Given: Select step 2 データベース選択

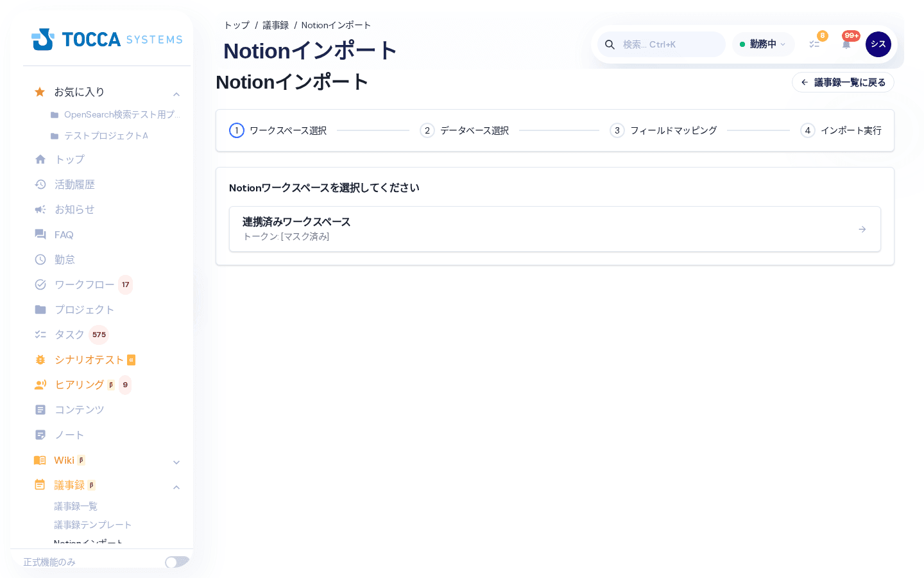Looking at the screenshot, I should [465, 130].
